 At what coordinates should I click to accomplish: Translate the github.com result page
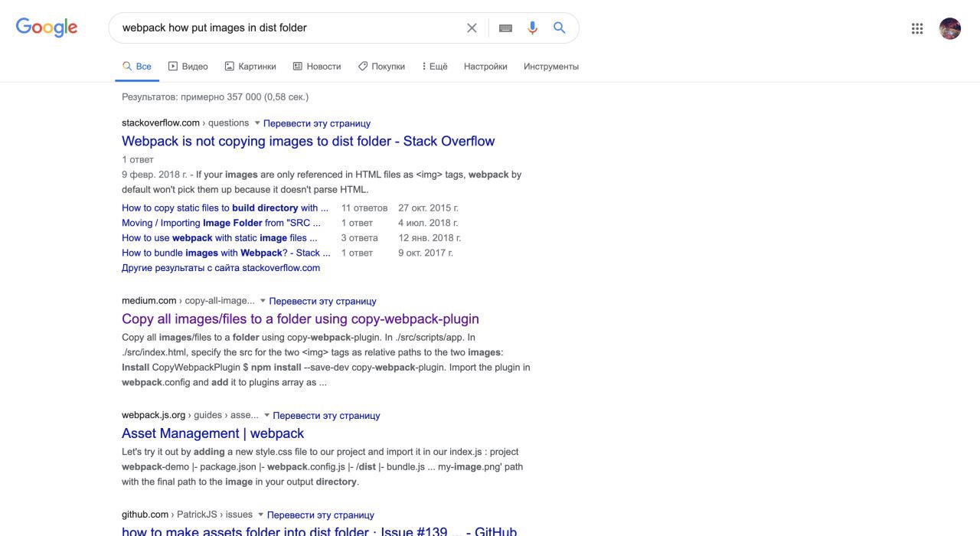pyautogui.click(x=321, y=515)
